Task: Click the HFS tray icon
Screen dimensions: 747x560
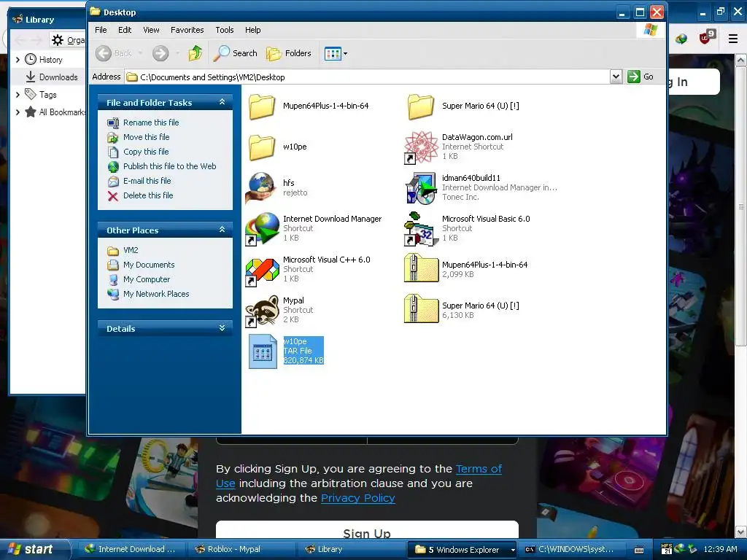Action: click(667, 549)
